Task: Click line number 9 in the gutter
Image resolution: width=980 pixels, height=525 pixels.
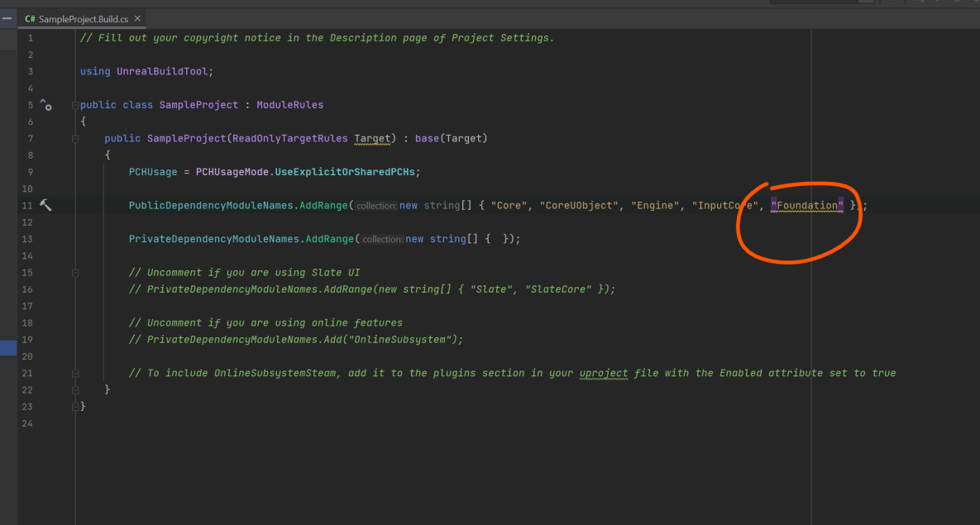Action: (30, 171)
